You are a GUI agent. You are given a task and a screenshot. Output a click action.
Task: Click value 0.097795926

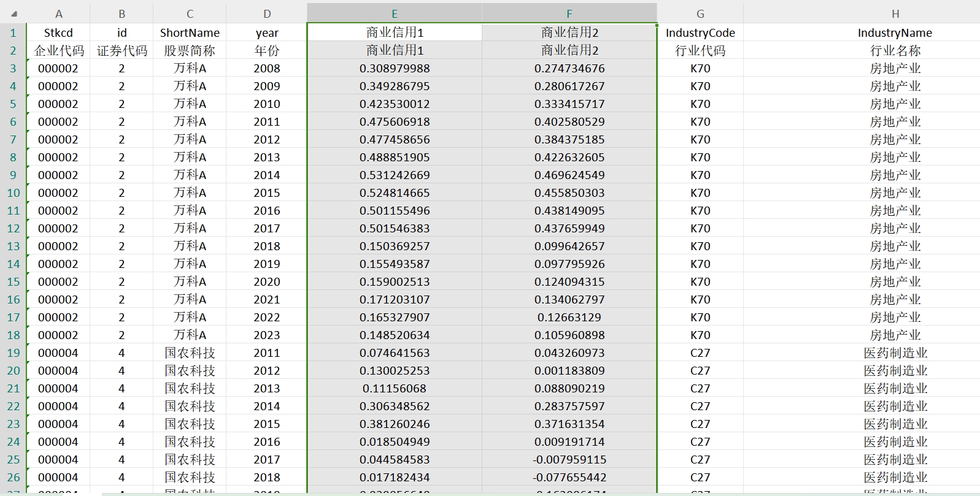click(x=569, y=264)
